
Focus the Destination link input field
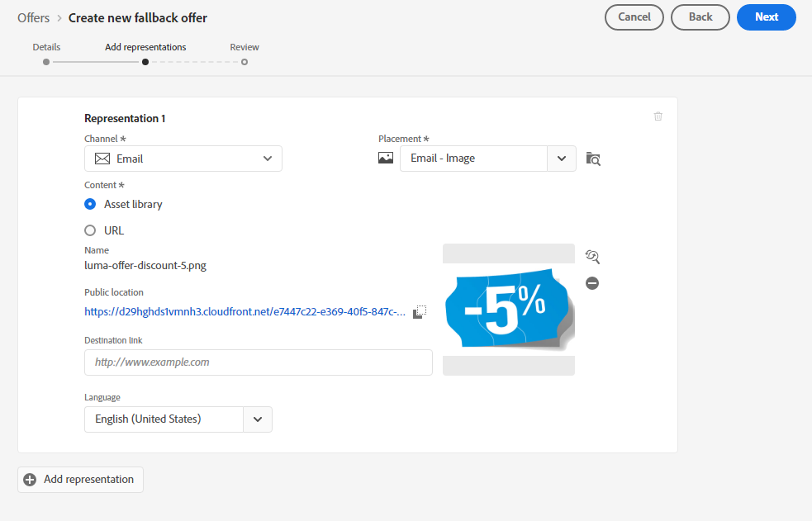(259, 362)
